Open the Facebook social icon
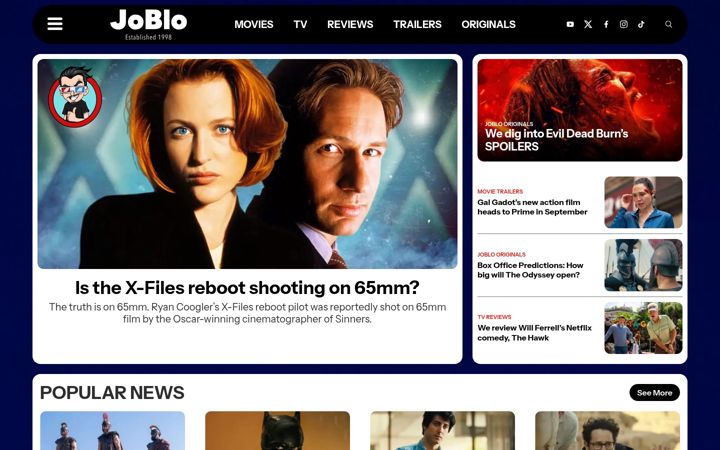720x450 pixels. tap(606, 24)
